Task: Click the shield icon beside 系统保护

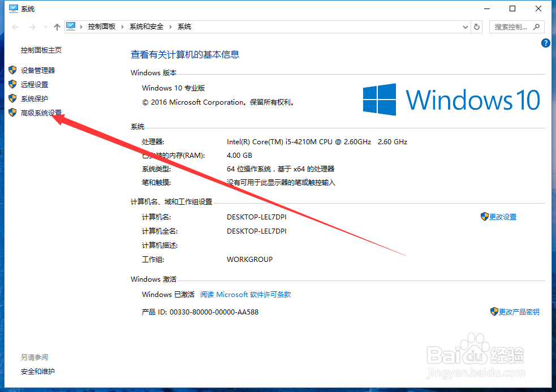Action: (12, 98)
